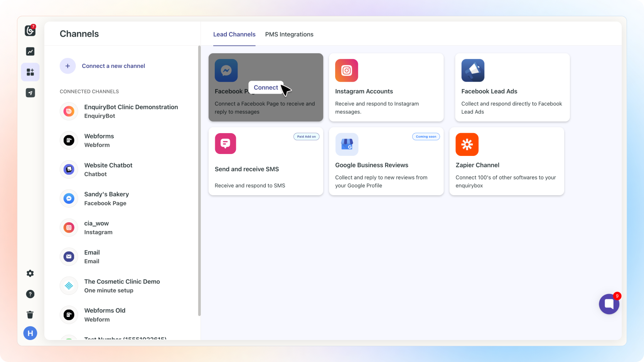Click the Webforms channel icon
The image size is (644, 362).
pos(69,140)
